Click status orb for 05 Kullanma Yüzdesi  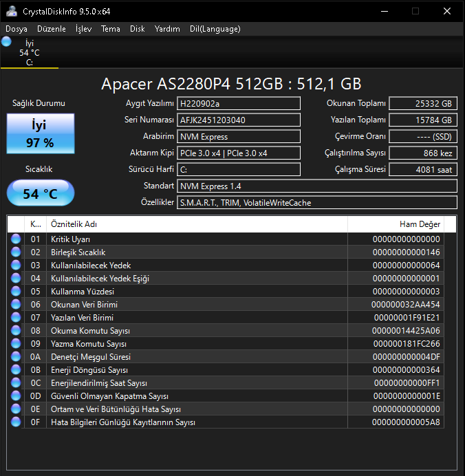coord(16,291)
